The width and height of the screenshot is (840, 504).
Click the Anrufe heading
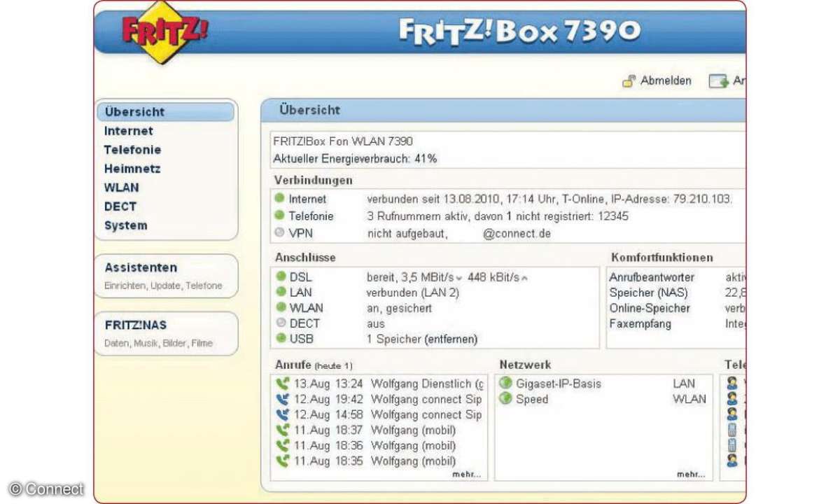293,365
